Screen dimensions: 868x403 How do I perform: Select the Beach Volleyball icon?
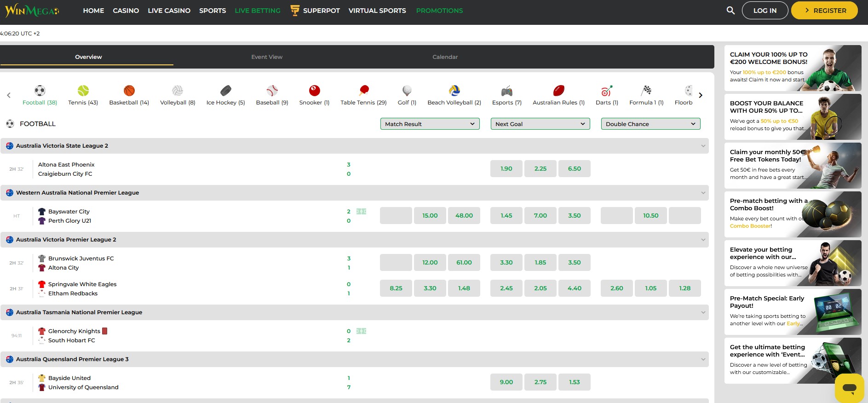[454, 90]
